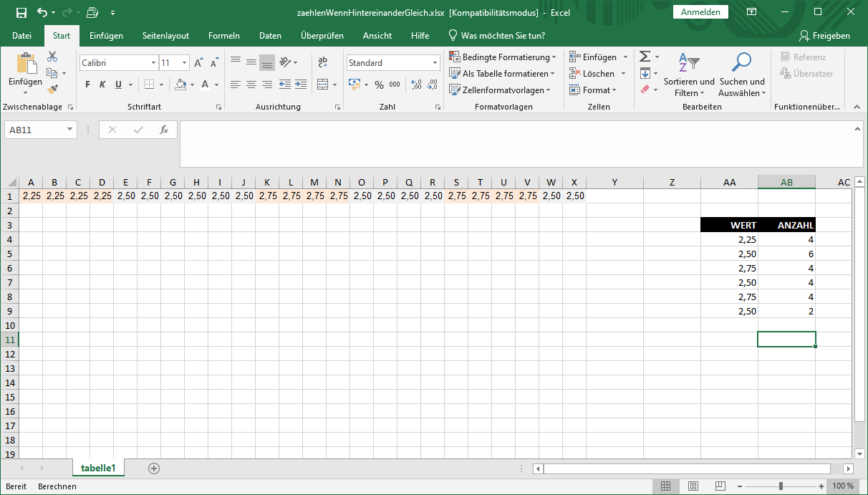868x495 pixels.
Task: Switch to page break preview
Action: pos(720,486)
